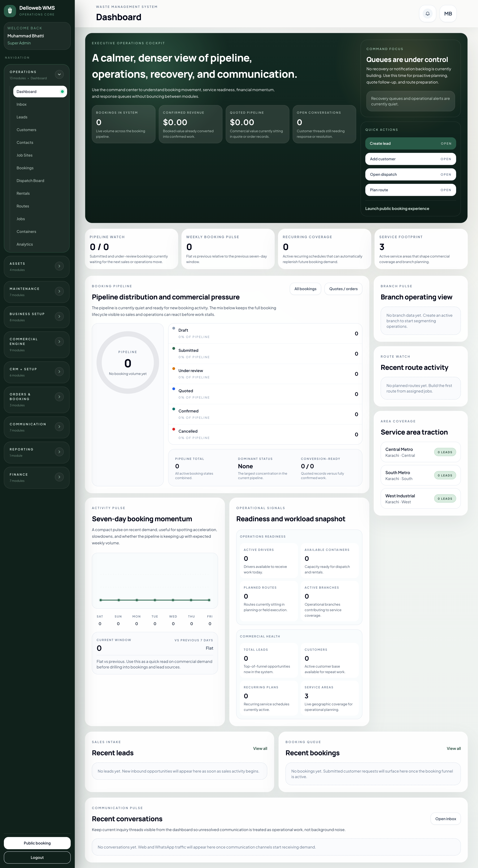Click the Active Drivers readiness tile
The image size is (478, 868).
tap(269, 561)
